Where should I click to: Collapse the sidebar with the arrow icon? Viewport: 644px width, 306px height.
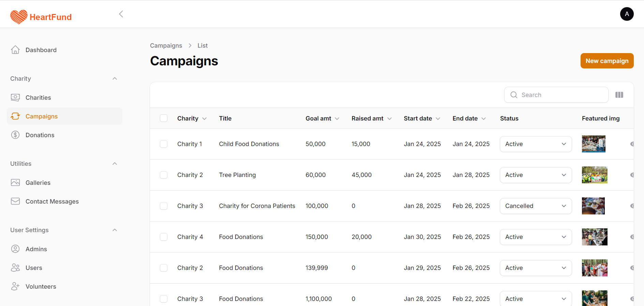(x=121, y=14)
